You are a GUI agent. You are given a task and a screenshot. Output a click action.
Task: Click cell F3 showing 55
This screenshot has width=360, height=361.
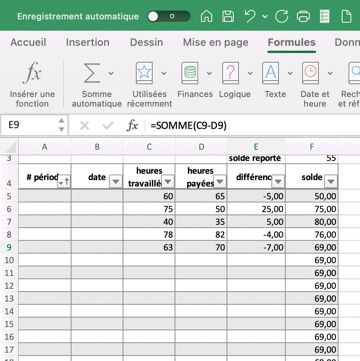pos(312,159)
